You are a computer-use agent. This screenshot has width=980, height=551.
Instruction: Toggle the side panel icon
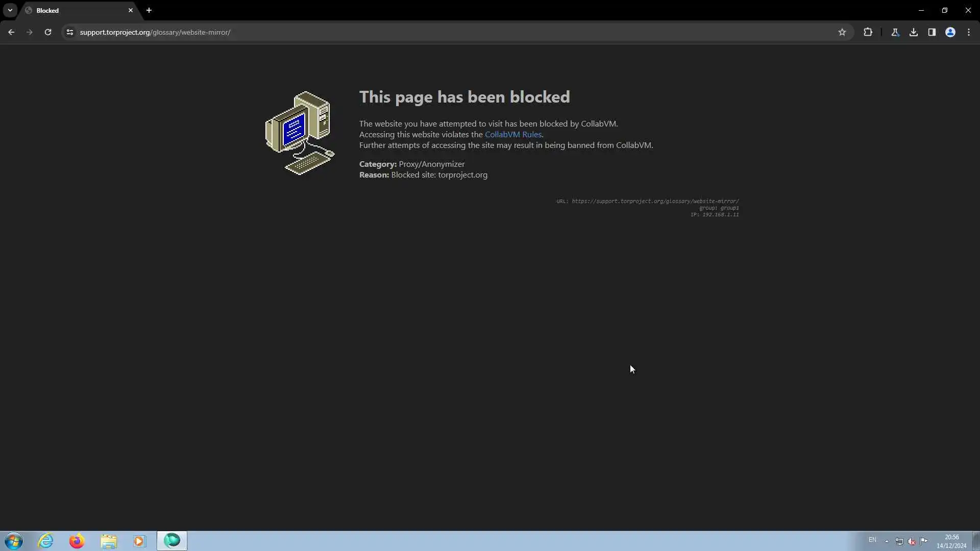point(932,32)
